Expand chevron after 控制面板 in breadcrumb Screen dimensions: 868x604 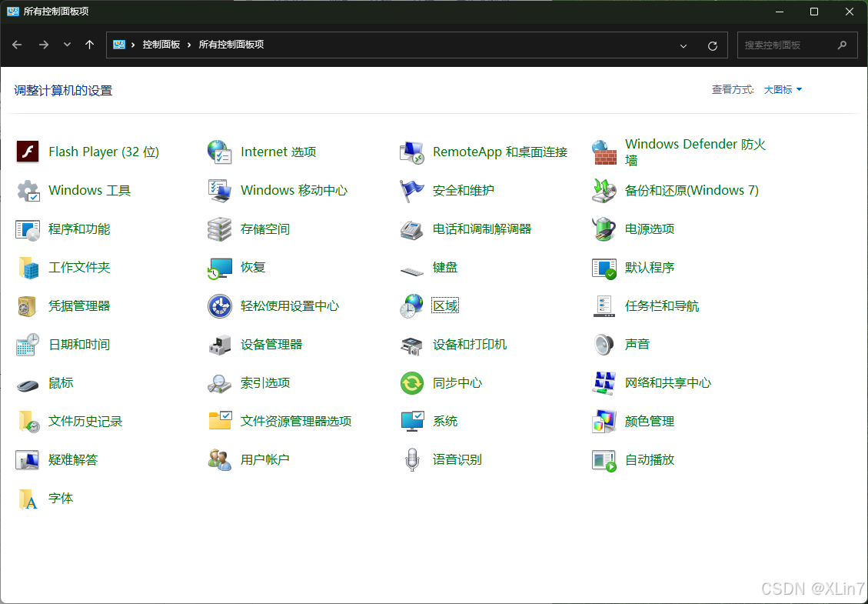tap(189, 45)
